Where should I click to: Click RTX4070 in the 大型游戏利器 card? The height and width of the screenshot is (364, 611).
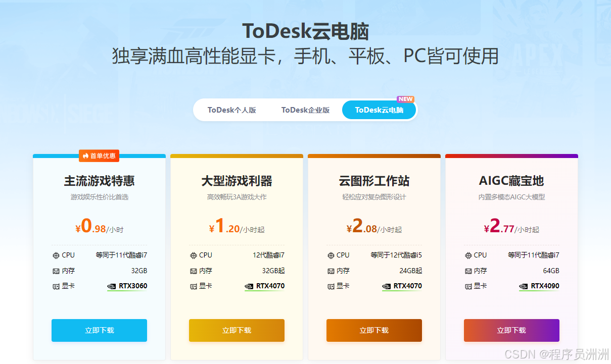[270, 286]
